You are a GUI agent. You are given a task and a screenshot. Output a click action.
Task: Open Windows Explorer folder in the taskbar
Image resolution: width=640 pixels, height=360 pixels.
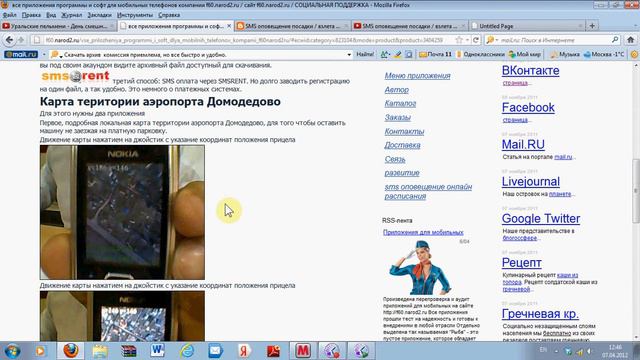100,351
